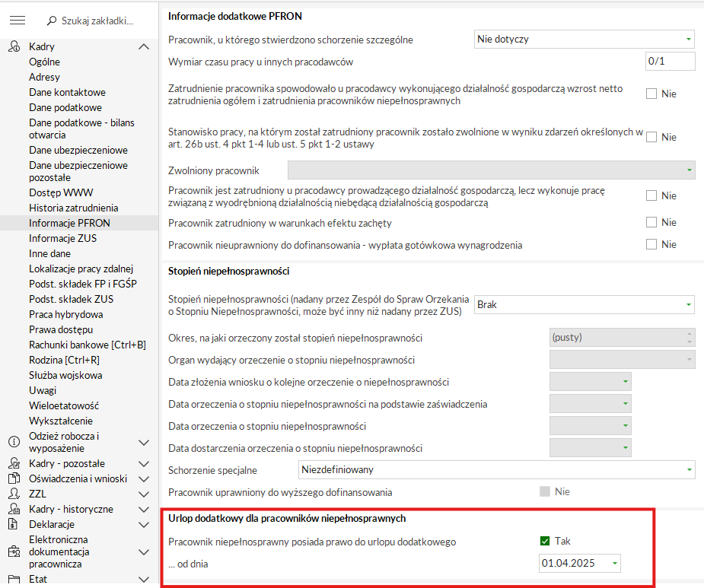704x588 pixels.
Task: Go to Historia zatrudnienia
Action: click(74, 208)
